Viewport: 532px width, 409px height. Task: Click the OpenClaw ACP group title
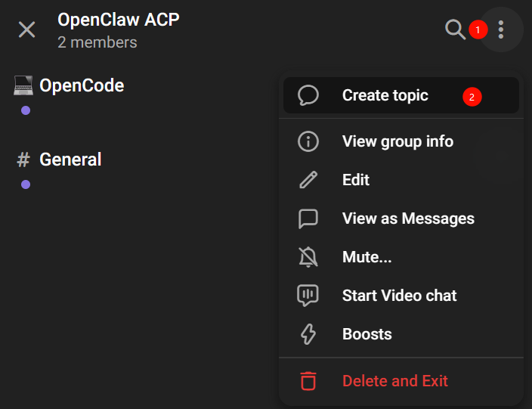pos(119,20)
